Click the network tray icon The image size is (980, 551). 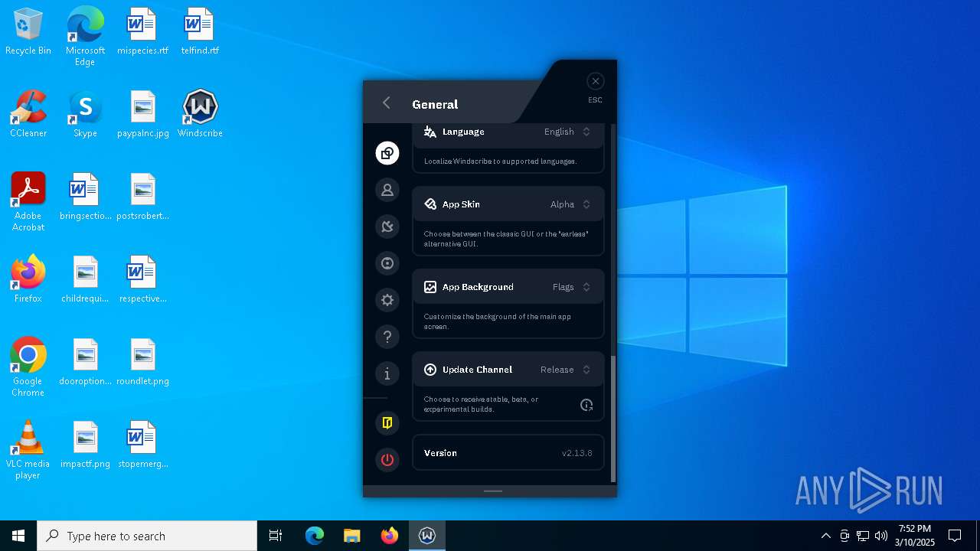[863, 536]
